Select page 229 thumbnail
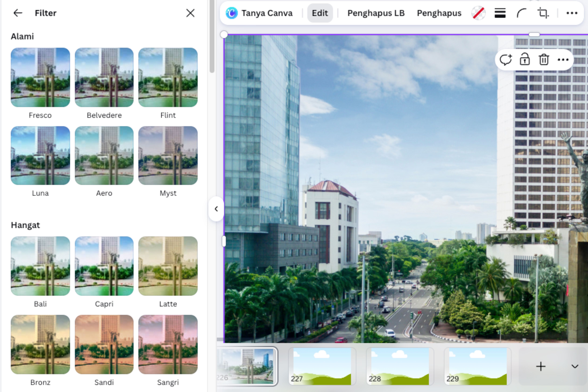588x392 pixels. [478, 366]
